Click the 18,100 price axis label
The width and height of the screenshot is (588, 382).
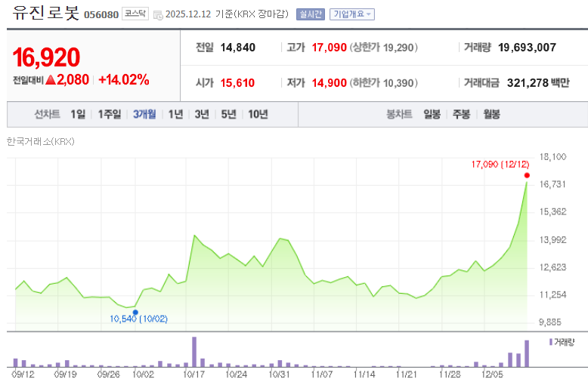click(552, 157)
